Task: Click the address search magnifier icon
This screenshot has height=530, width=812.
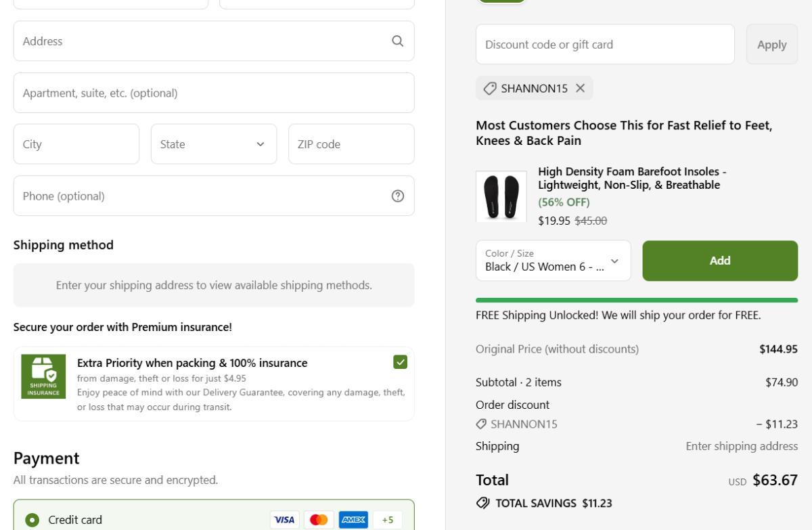Action: 398,41
